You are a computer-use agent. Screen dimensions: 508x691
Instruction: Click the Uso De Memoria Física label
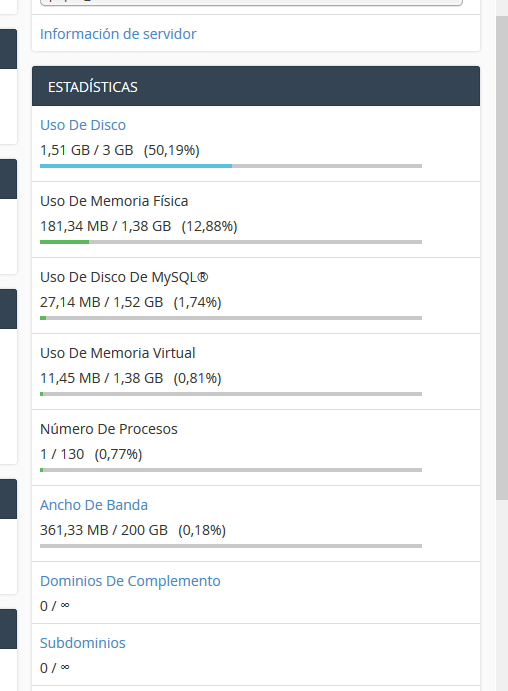coord(114,201)
